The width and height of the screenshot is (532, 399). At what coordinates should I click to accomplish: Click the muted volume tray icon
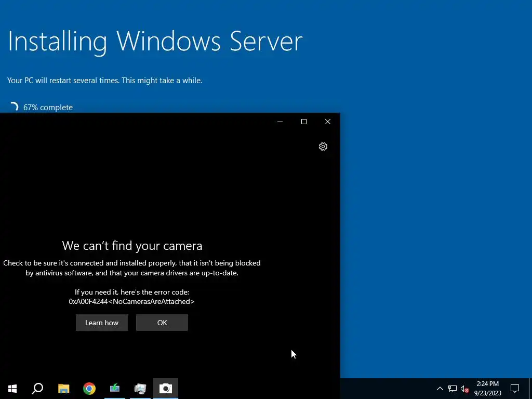[464, 389]
